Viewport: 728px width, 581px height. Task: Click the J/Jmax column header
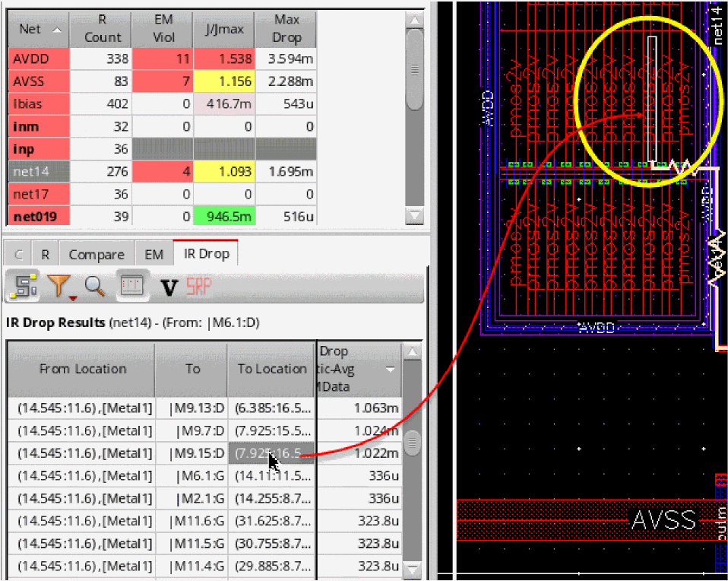(223, 29)
